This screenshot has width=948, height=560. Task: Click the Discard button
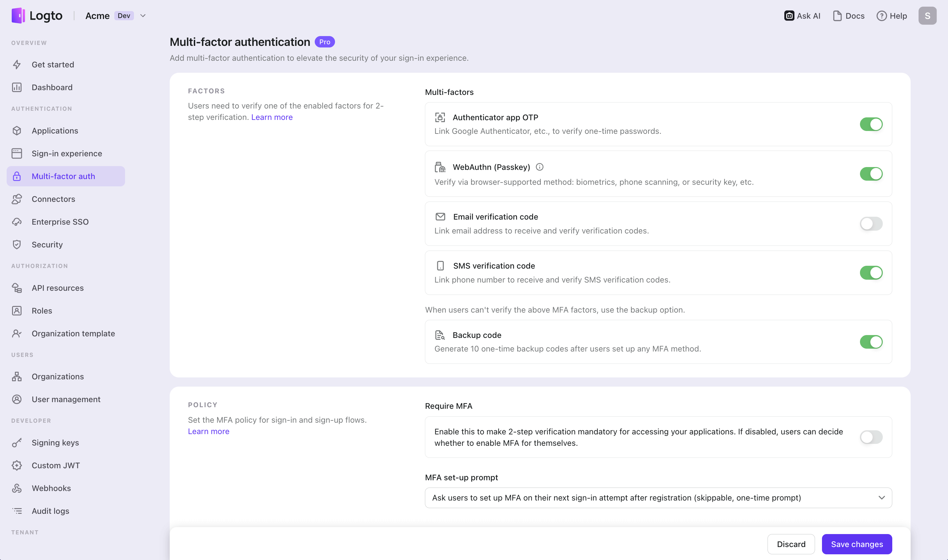click(791, 544)
